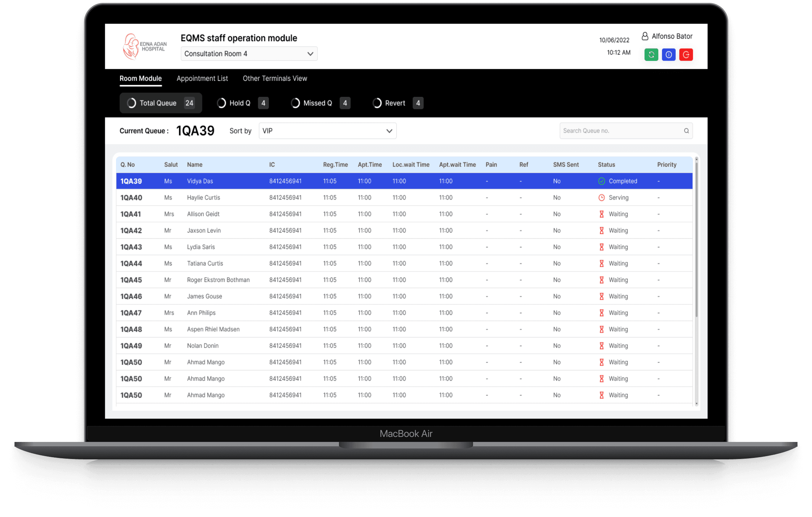This screenshot has height=517, width=812.
Task: Click Waiting hourglass icon for Allison Geidt
Action: (601, 214)
